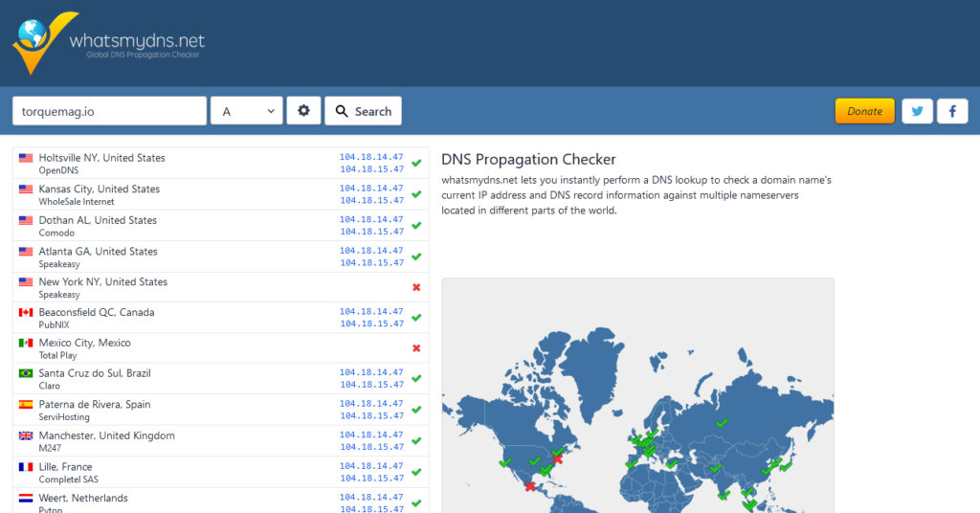980x513 pixels.
Task: Click the Mexican flag beside Mexico City
Action: (x=26, y=343)
